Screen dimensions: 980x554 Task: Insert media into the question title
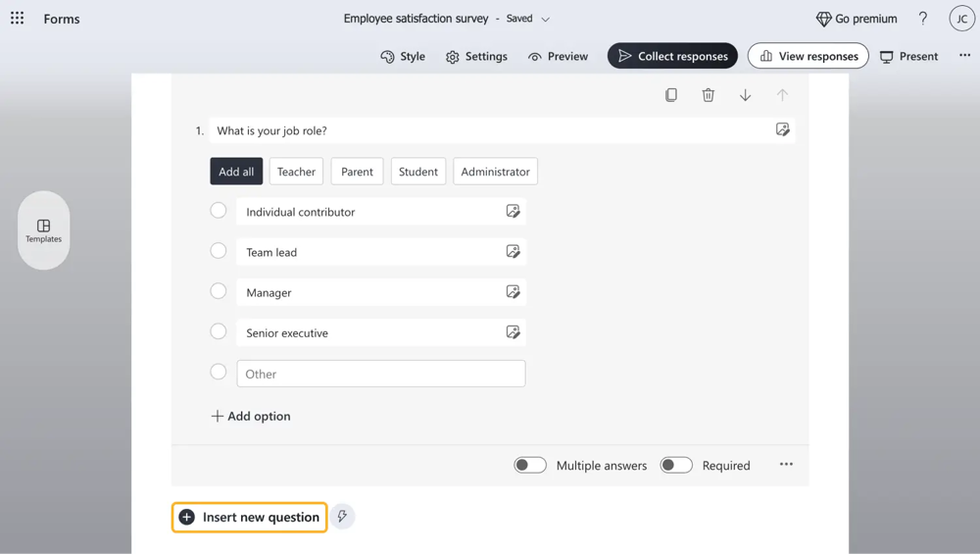coord(782,129)
